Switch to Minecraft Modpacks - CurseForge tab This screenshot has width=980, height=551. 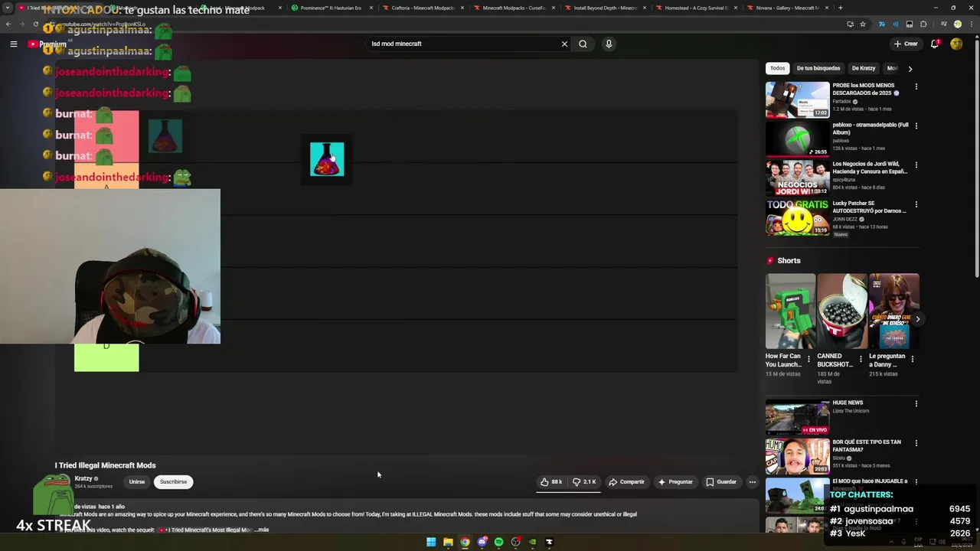click(x=514, y=8)
